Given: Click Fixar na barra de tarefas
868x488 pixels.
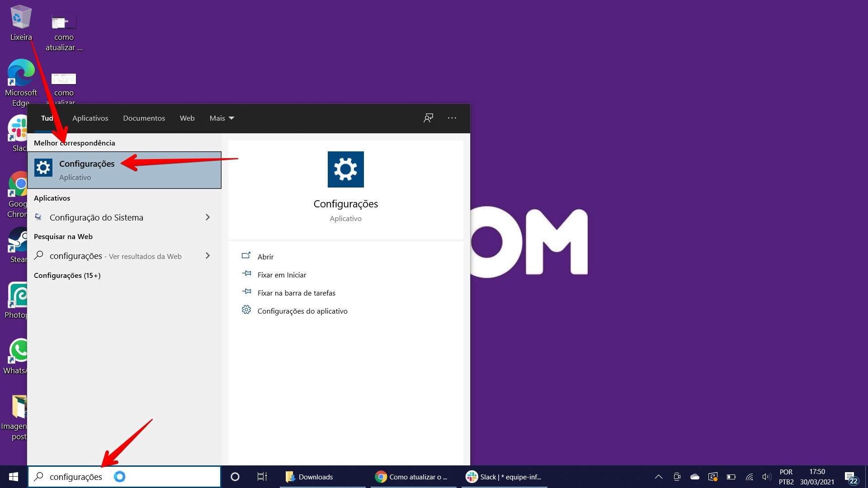Looking at the screenshot, I should (296, 292).
